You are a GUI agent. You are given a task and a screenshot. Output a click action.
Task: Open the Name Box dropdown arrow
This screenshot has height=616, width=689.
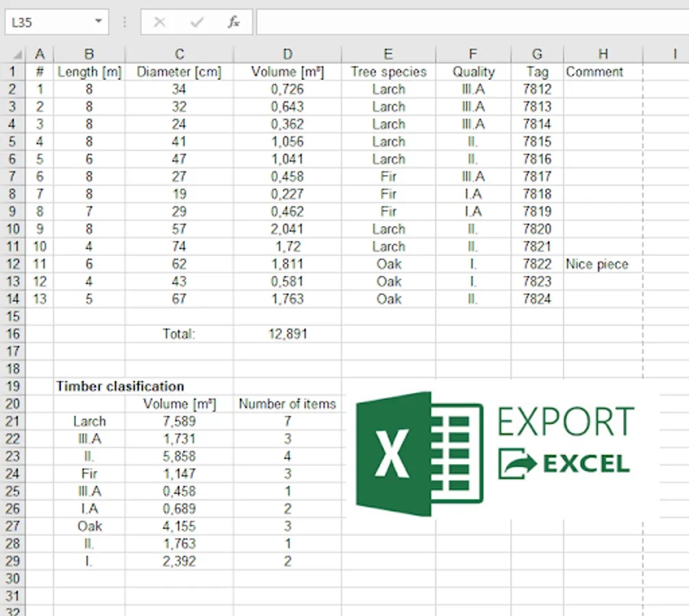(99, 21)
